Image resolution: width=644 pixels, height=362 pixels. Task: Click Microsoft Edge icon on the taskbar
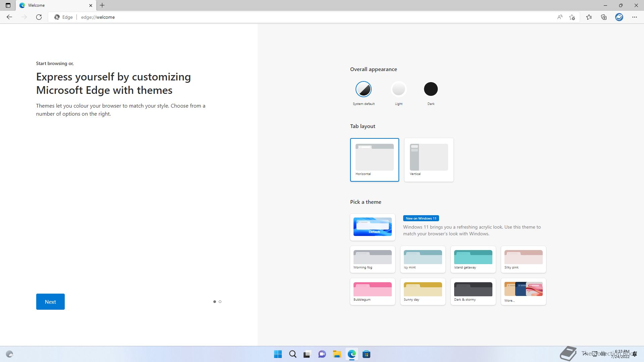pyautogui.click(x=352, y=354)
